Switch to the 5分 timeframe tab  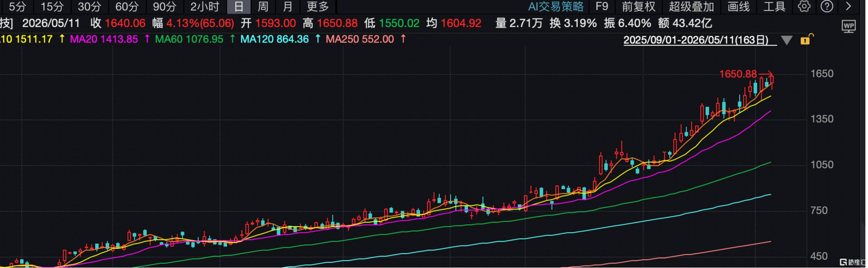17,6
